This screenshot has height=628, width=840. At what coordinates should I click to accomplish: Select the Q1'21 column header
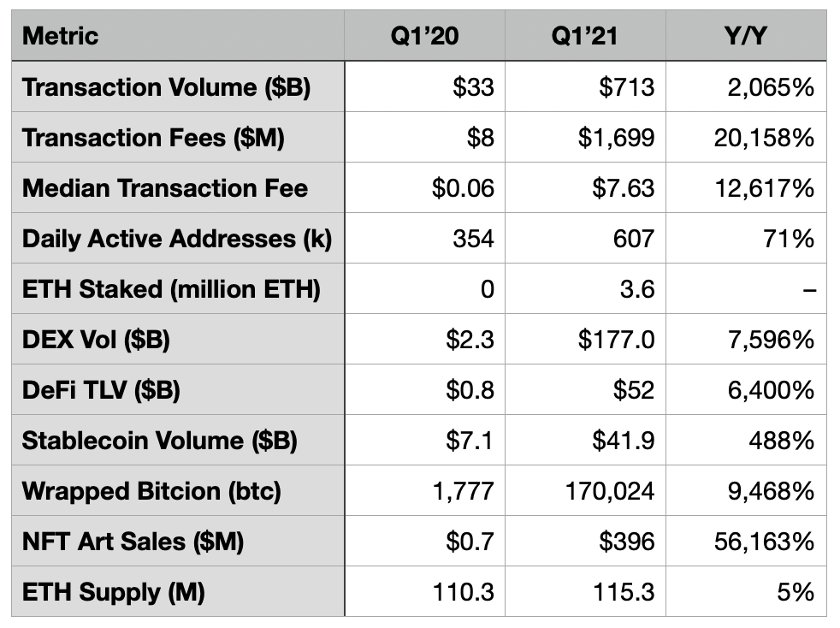point(585,36)
